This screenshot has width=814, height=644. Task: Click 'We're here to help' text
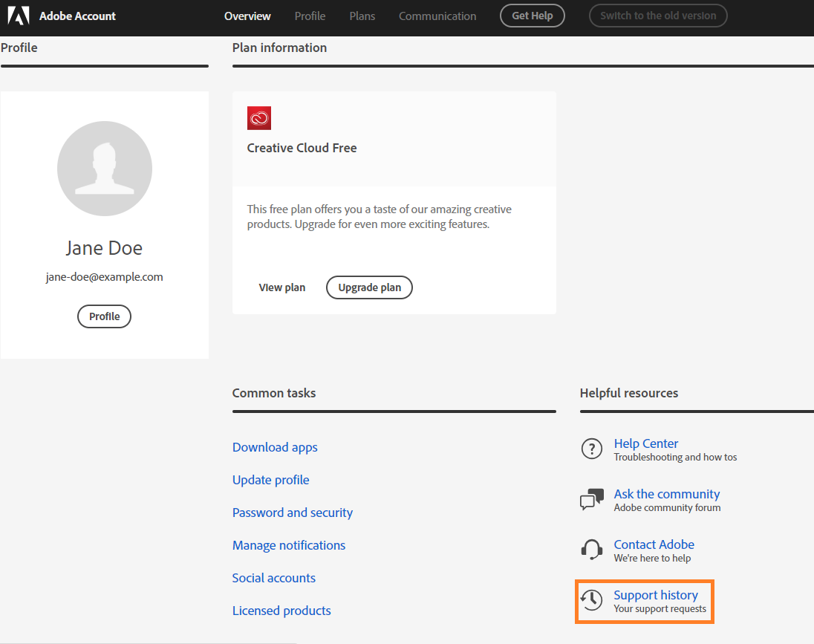coord(652,558)
